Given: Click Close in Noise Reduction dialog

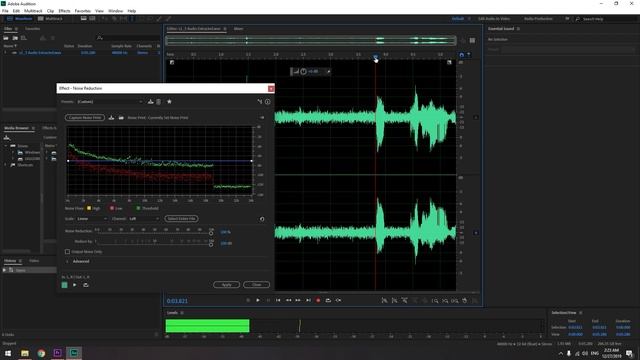Looking at the screenshot, I should [x=256, y=284].
